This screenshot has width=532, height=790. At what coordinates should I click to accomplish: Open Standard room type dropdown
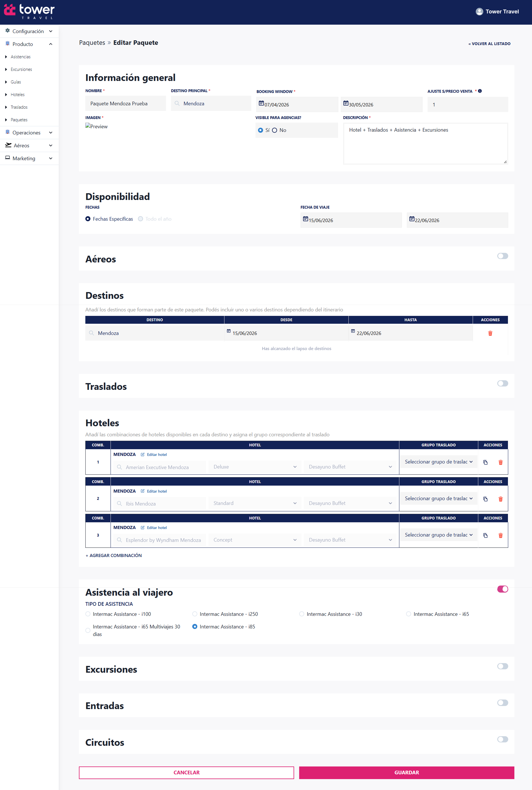254,503
